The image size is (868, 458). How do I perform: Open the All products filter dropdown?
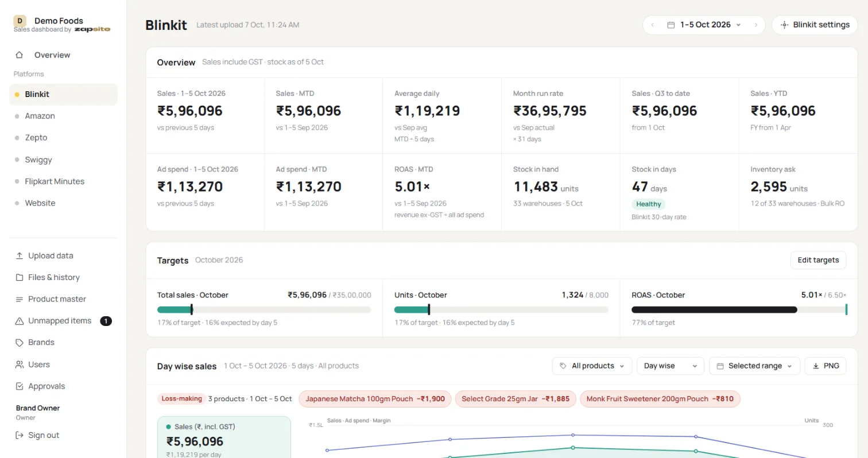tap(592, 366)
